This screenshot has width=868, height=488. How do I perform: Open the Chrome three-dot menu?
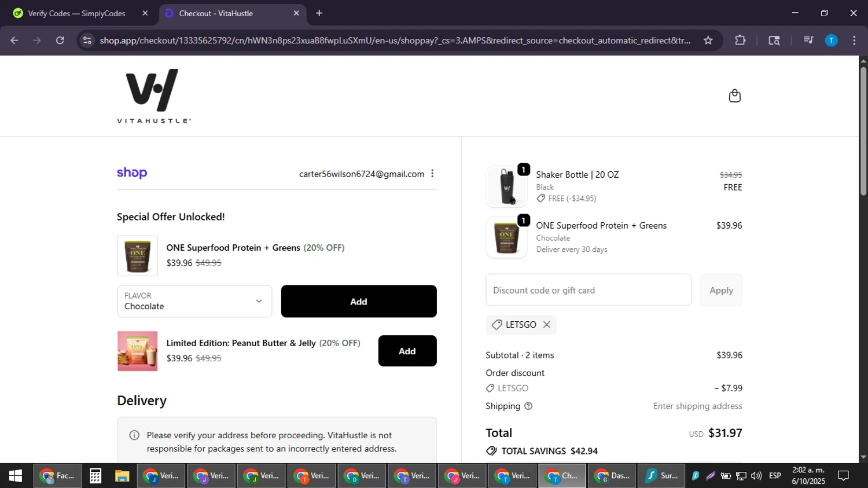click(x=854, y=41)
